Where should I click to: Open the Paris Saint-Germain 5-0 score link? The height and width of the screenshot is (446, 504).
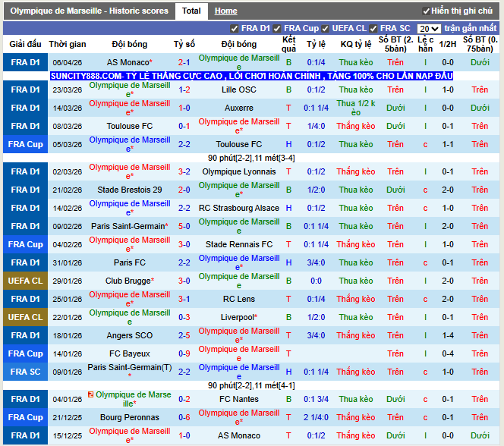click(x=184, y=226)
